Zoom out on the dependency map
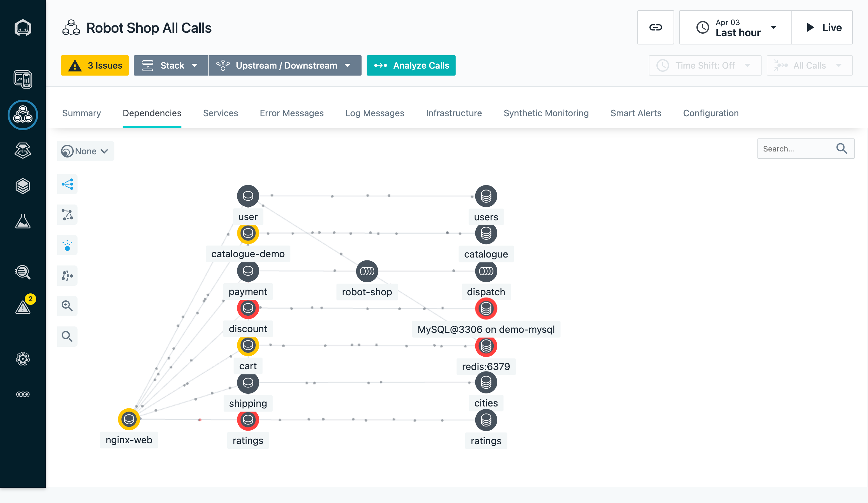The width and height of the screenshot is (868, 503). point(67,336)
